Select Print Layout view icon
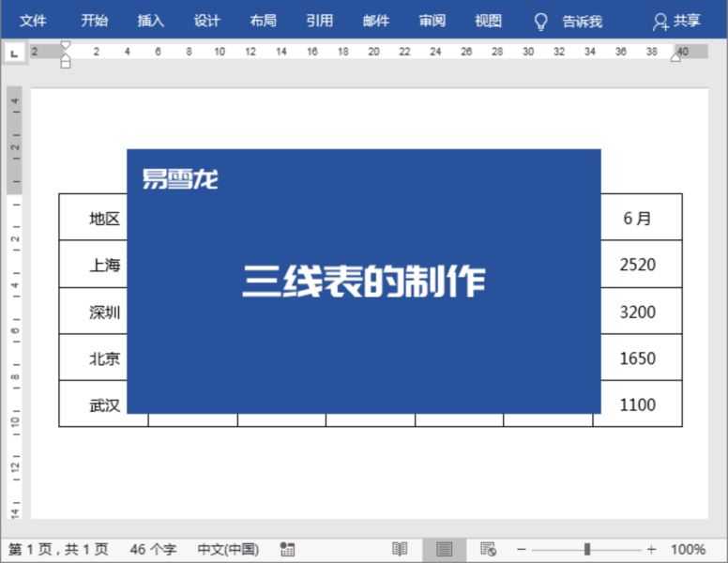Screen dimensions: 728x563 (x=445, y=550)
